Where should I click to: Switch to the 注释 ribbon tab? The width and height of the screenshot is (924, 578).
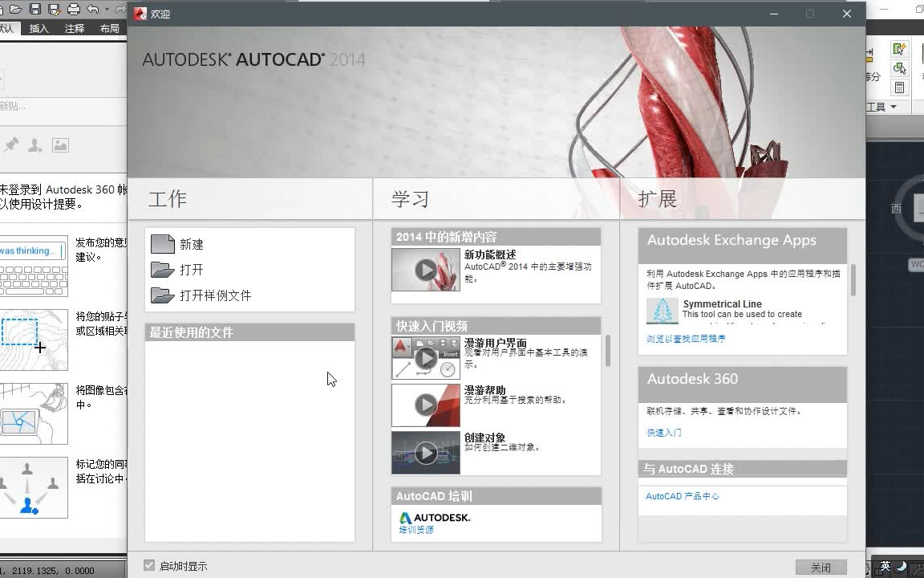pyautogui.click(x=75, y=29)
